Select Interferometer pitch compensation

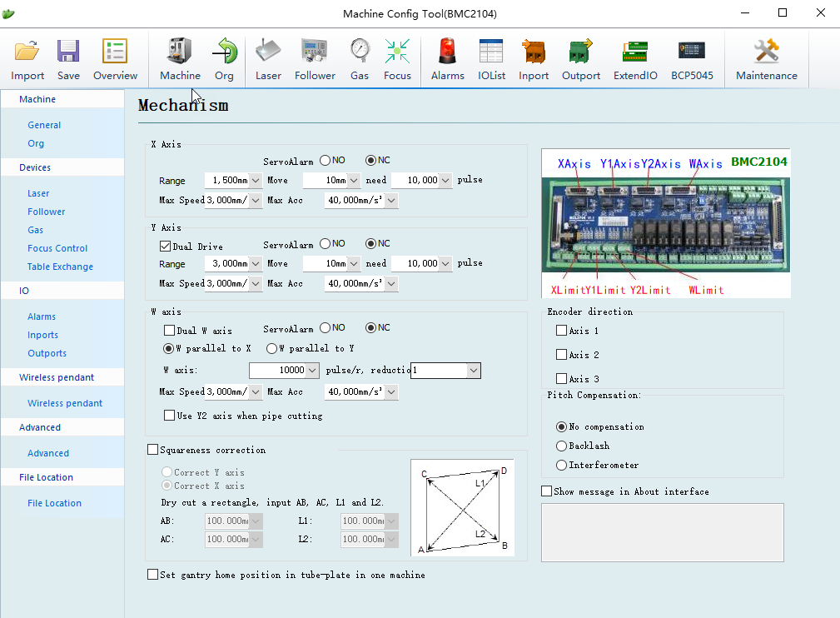point(561,466)
